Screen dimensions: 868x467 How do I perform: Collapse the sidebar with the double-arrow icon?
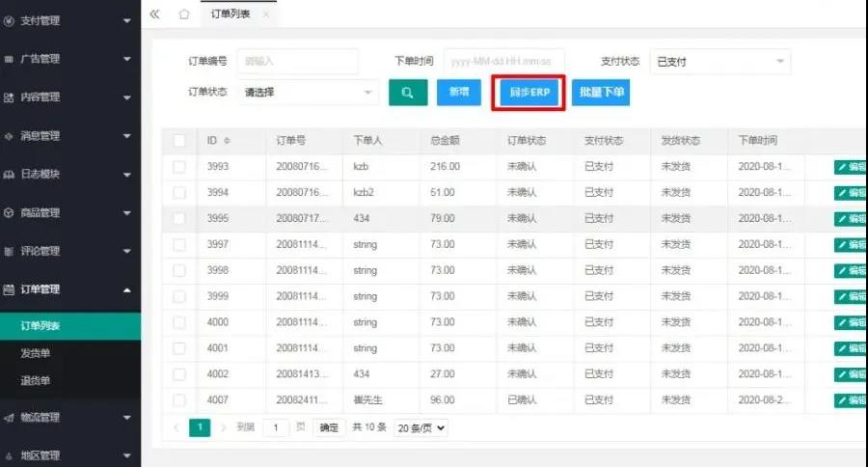click(x=154, y=14)
